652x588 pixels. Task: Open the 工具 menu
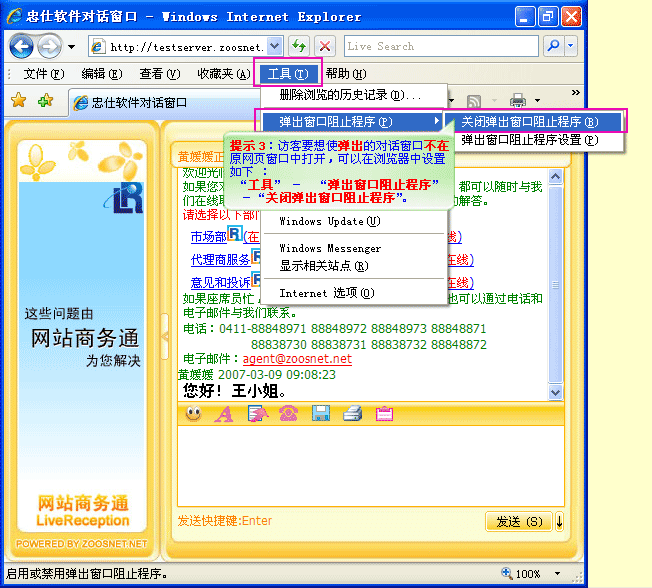pyautogui.click(x=288, y=73)
